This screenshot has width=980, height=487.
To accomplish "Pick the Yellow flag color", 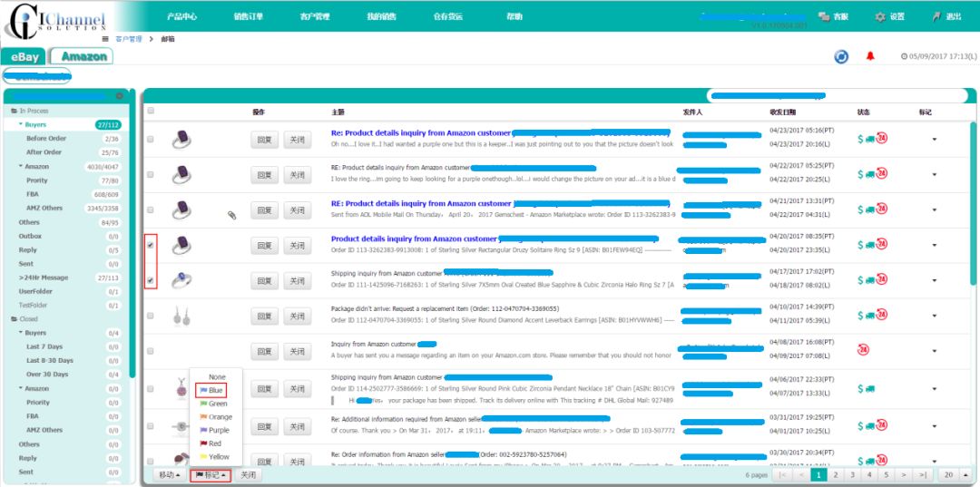I will (214, 457).
